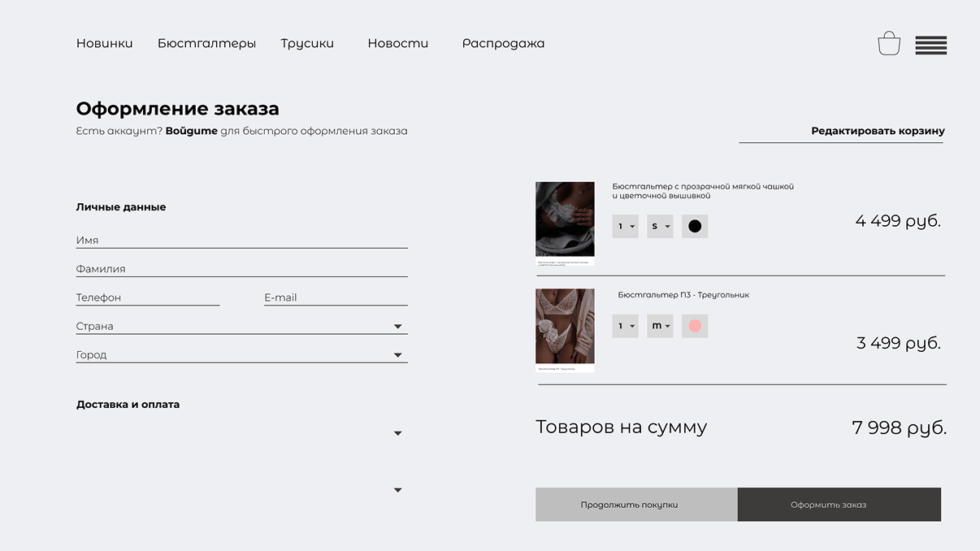Open the shopping bag cart icon
The image size is (980, 551).
coord(889,43)
